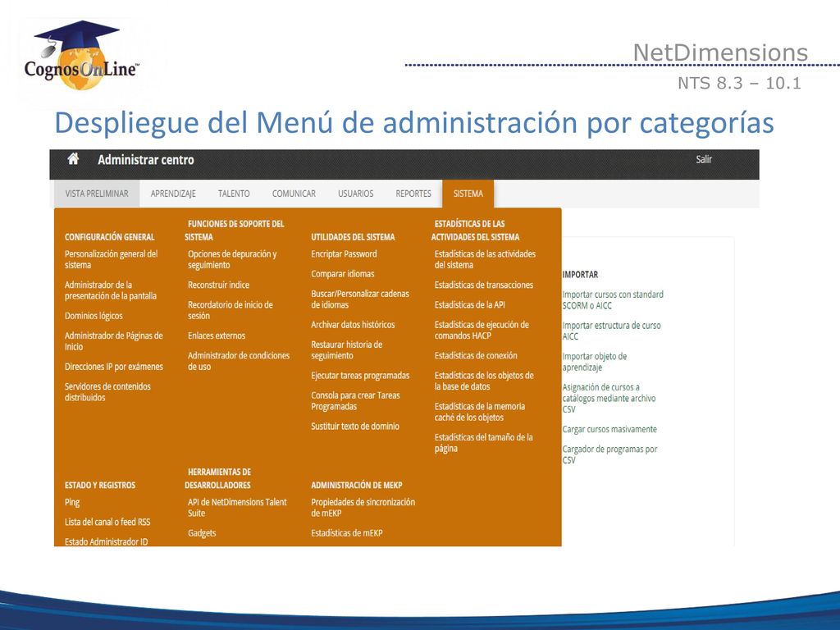Click Ping under Estado y Registros
This screenshot has width=840, height=630.
click(72, 503)
